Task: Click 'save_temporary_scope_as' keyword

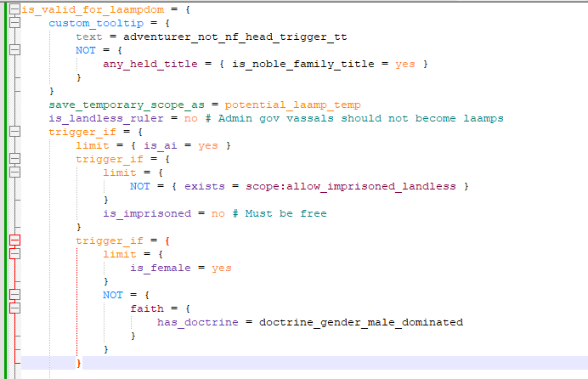Action: click(127, 105)
